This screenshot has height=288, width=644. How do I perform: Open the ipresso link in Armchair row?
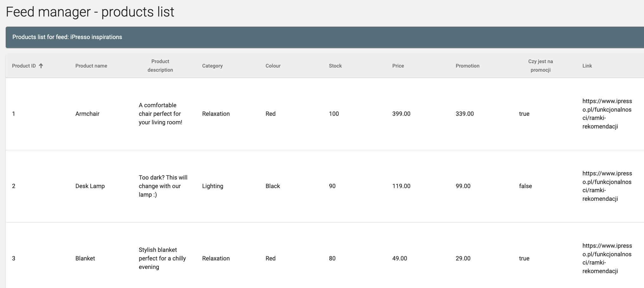click(607, 114)
